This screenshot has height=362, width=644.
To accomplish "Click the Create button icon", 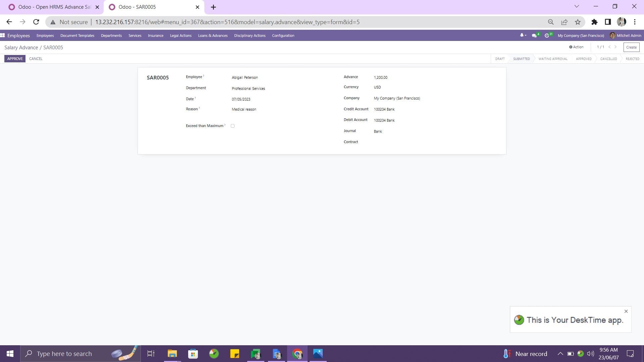I will (x=631, y=47).
